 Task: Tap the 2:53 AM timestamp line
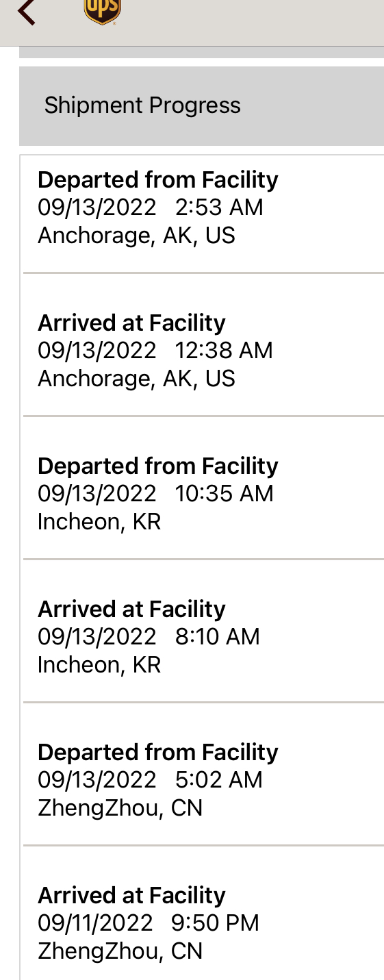click(x=151, y=208)
